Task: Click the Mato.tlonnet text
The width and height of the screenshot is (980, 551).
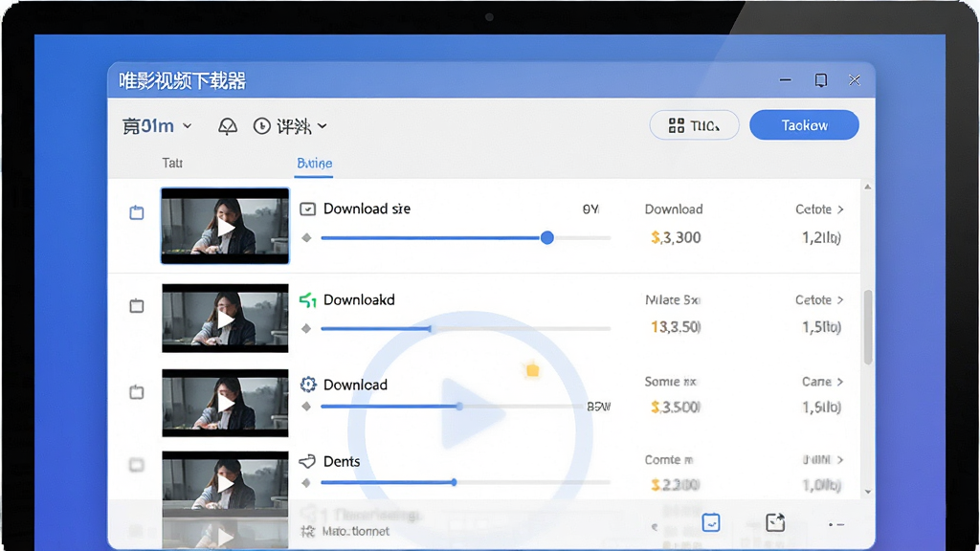Action: coord(356,532)
